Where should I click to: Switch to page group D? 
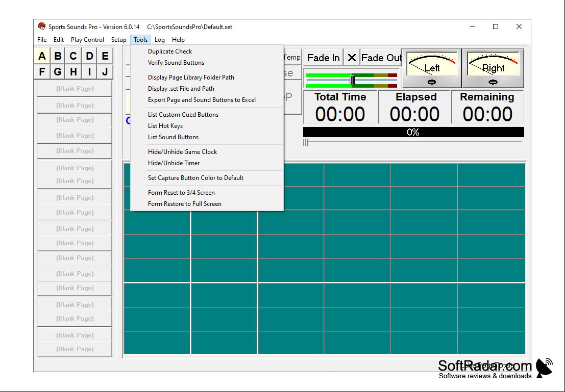(x=89, y=56)
